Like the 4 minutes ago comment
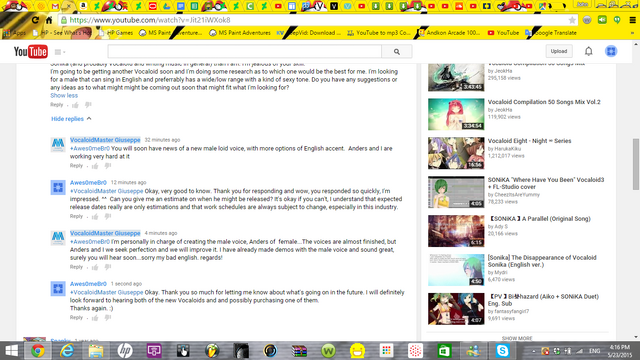 [x=95, y=267]
